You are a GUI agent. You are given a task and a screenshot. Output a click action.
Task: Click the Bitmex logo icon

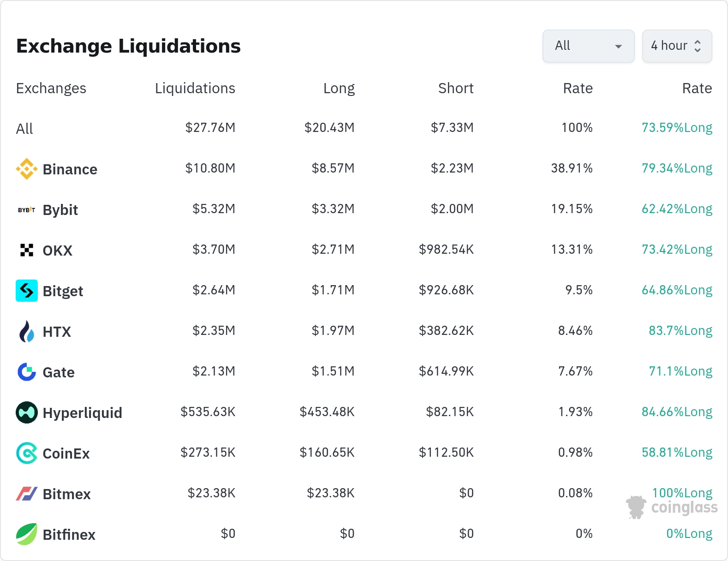[x=27, y=494]
